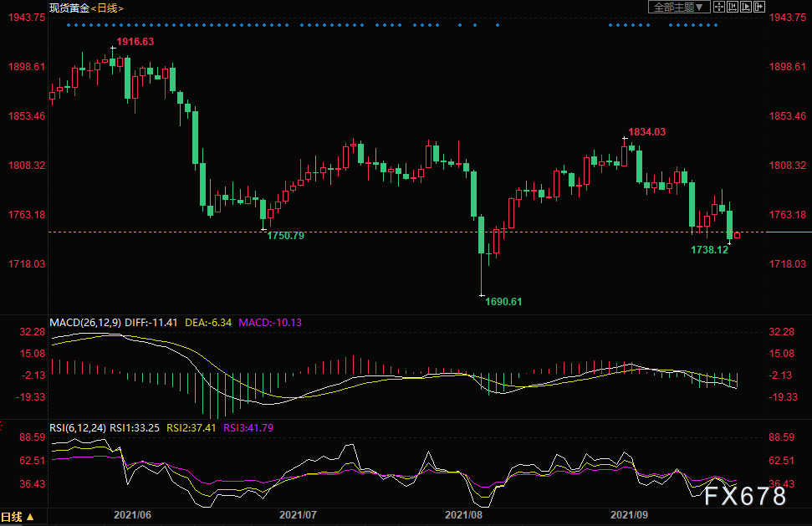Select the 2021/07 date marker on the timeline
The image size is (812, 526).
[x=298, y=514]
